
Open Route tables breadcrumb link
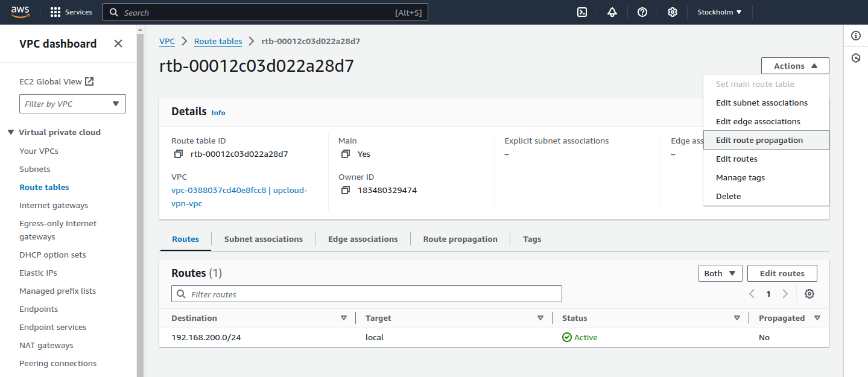[218, 41]
